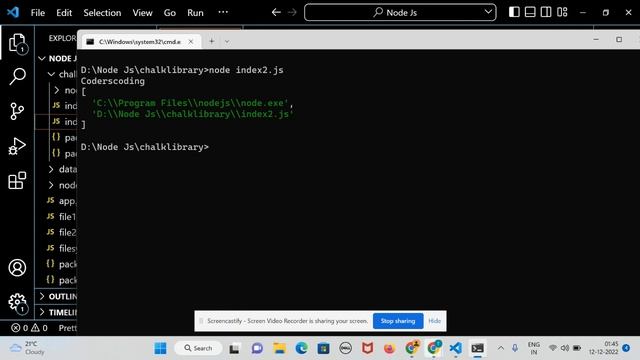Open File Explorer from the taskbar
640x360 pixels.
coord(279,348)
